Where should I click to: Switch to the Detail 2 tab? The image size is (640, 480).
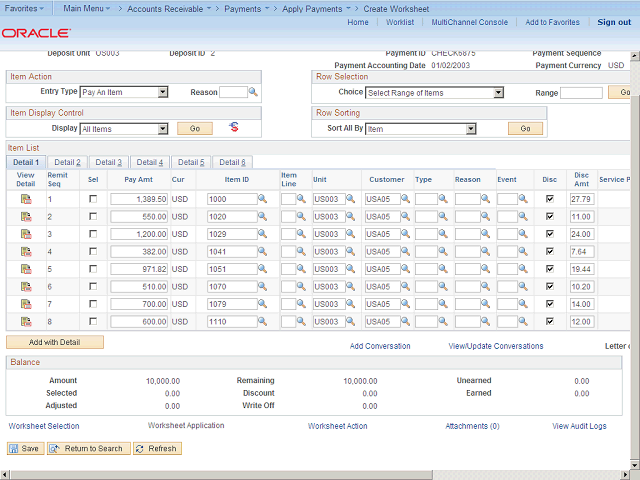pyautogui.click(x=67, y=162)
